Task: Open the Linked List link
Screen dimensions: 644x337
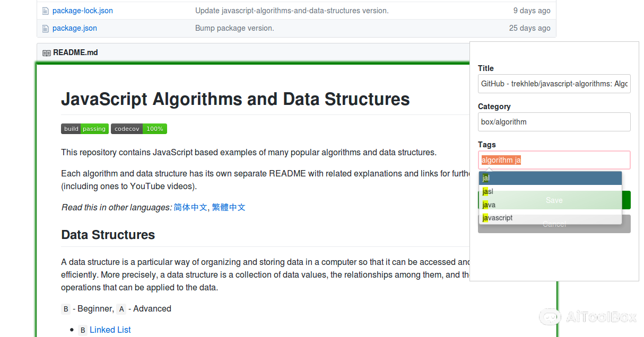Action: click(x=110, y=330)
